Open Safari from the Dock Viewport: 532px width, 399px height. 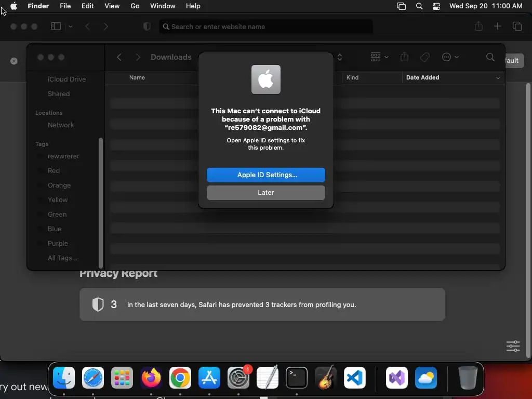point(93,378)
